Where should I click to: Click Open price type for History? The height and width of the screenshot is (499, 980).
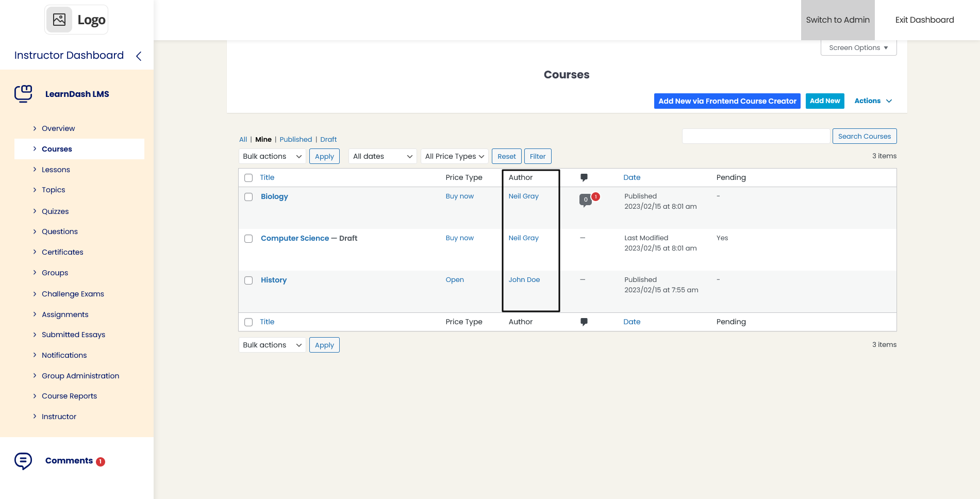coord(455,279)
